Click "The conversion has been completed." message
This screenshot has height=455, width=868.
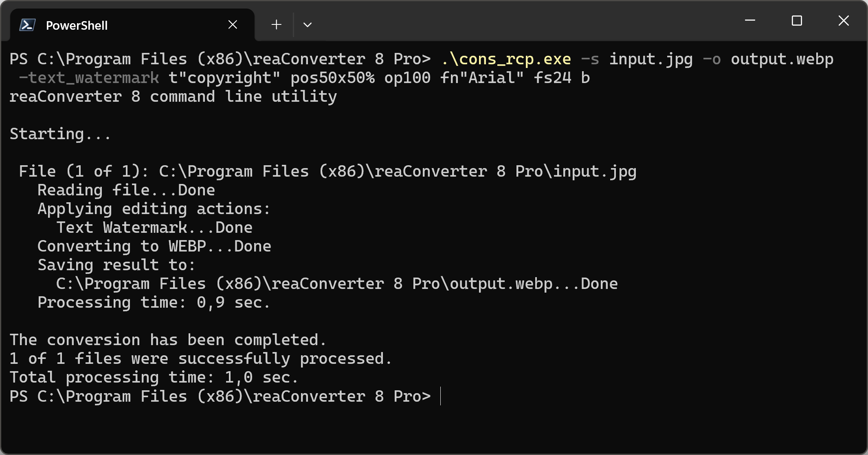168,340
